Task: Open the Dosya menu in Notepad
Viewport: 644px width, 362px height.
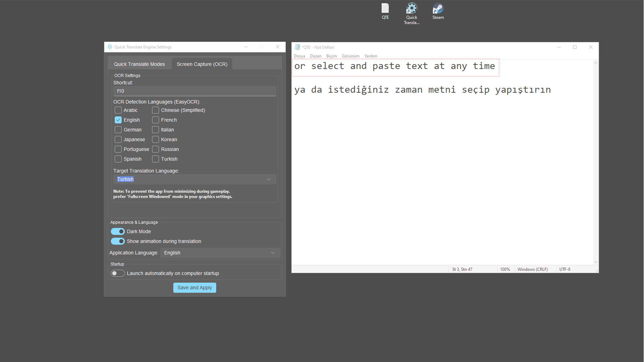Action: click(x=300, y=56)
